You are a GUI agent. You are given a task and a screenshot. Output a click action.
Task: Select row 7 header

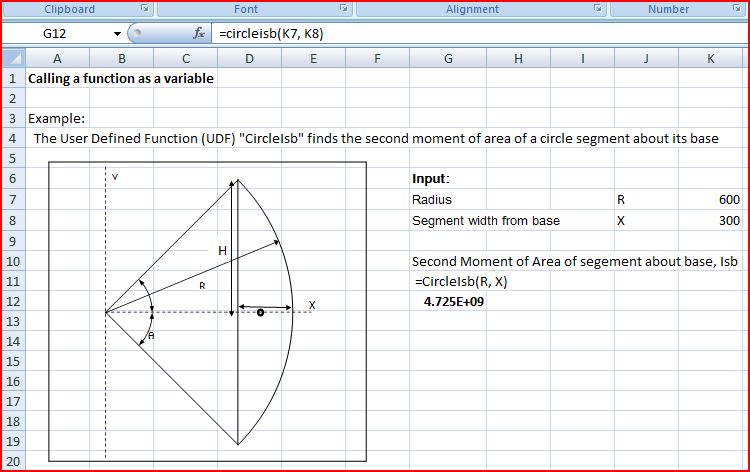pyautogui.click(x=13, y=200)
